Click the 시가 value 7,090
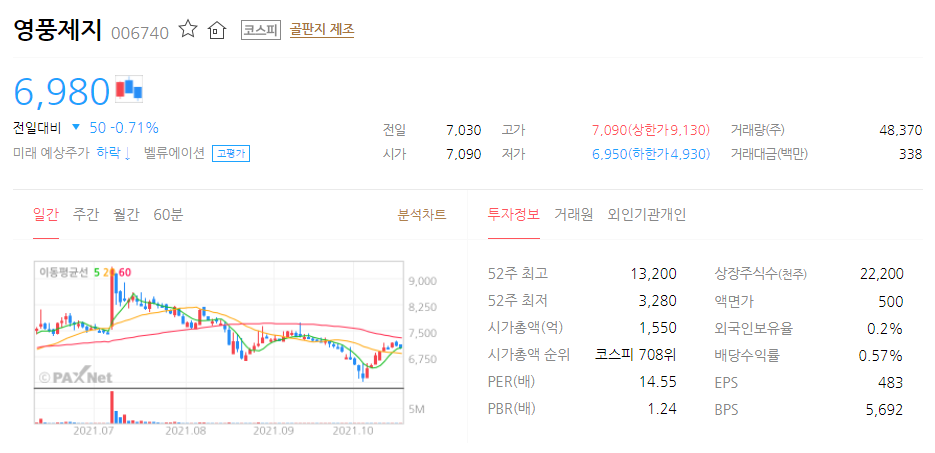 click(x=463, y=154)
